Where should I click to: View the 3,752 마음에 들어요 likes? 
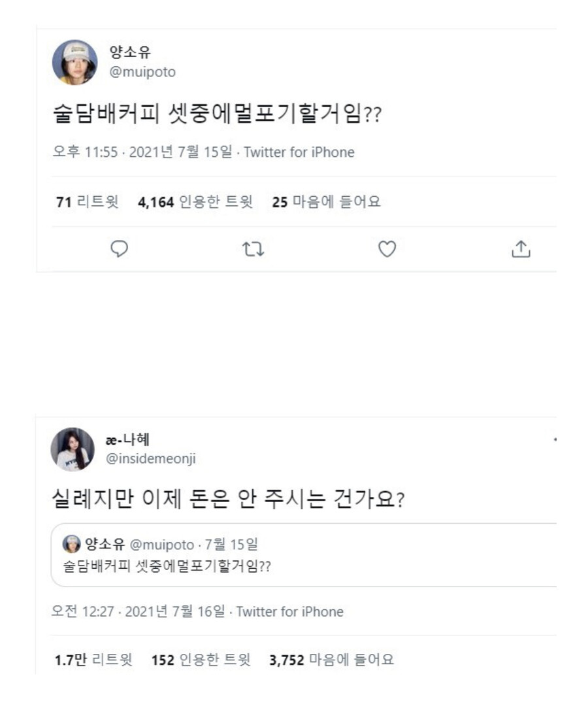click(331, 660)
